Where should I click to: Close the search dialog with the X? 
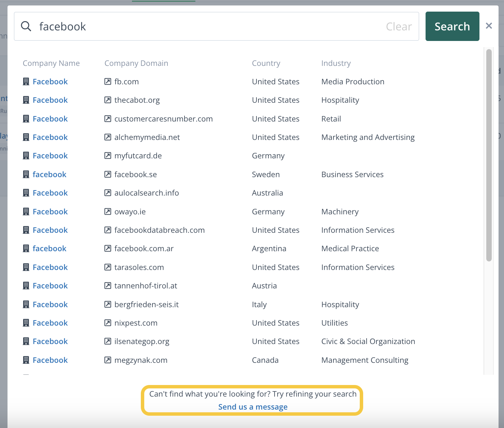(x=489, y=26)
